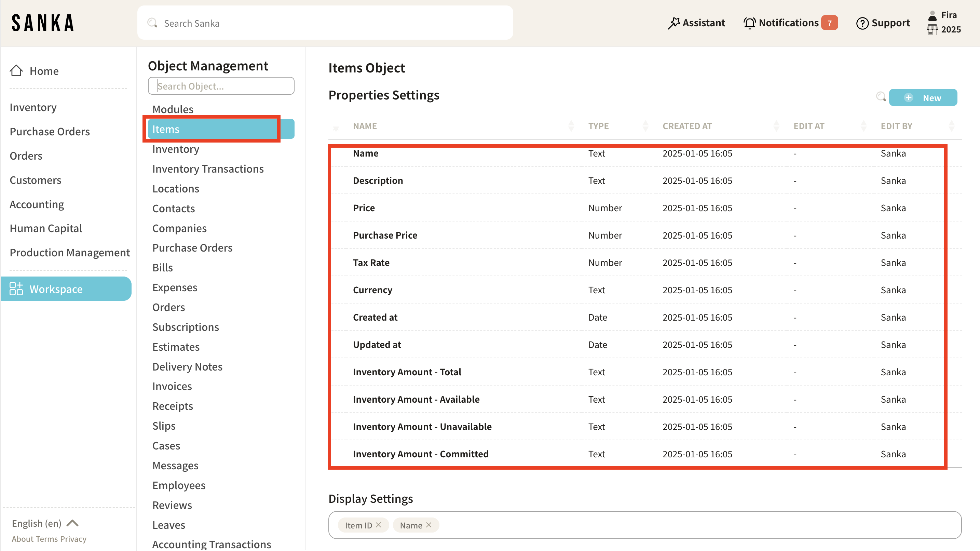Click the Workspace grid icon
This screenshot has width=980, height=551.
[16, 289]
